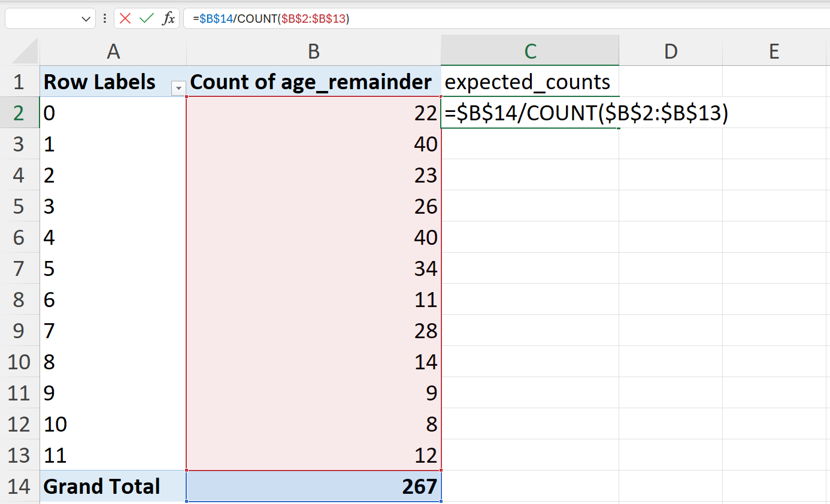
Task: Click the Grand Total cell showing 267
Action: coord(314,486)
